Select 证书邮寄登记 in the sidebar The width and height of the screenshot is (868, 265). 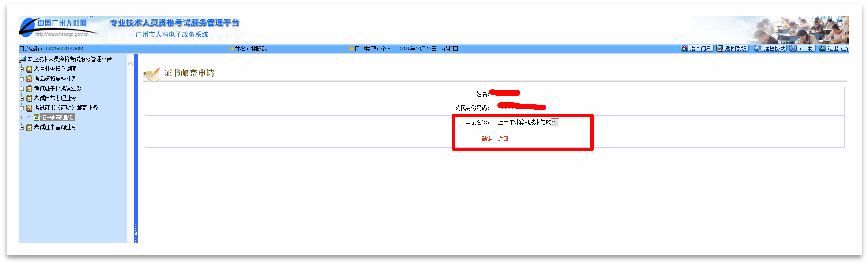point(57,118)
